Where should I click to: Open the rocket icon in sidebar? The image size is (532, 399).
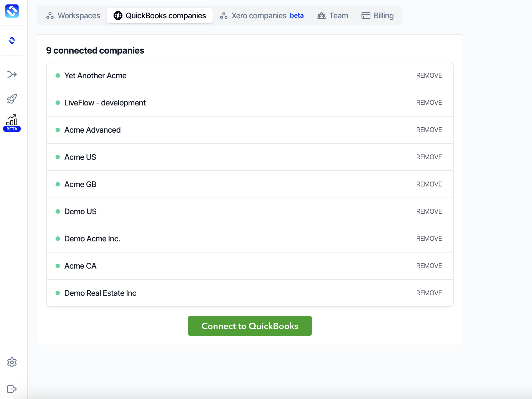[x=12, y=99]
